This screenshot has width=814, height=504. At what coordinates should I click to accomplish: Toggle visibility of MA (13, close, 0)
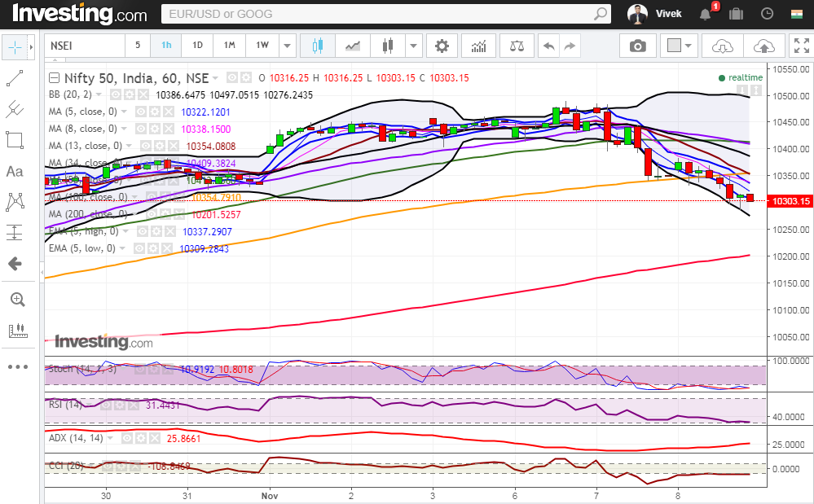tap(145, 146)
